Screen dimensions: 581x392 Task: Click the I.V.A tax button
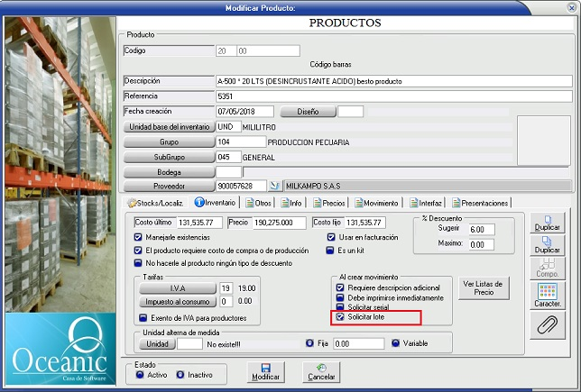tap(178, 288)
